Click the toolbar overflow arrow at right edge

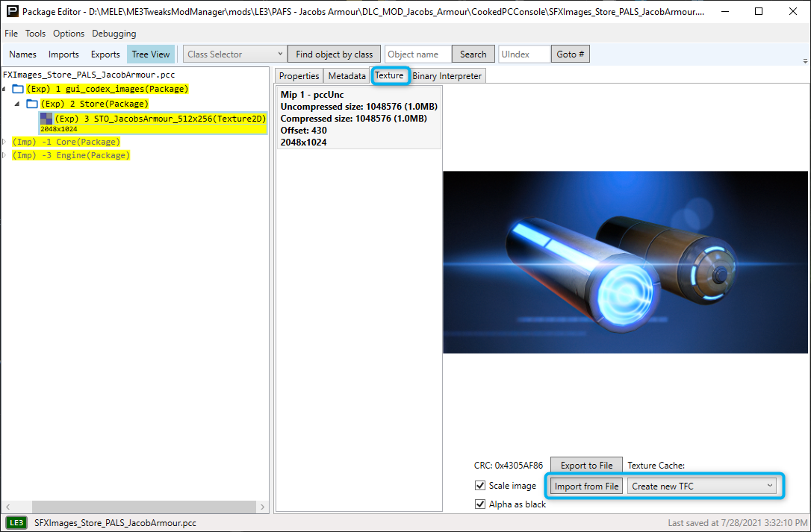pyautogui.click(x=805, y=61)
